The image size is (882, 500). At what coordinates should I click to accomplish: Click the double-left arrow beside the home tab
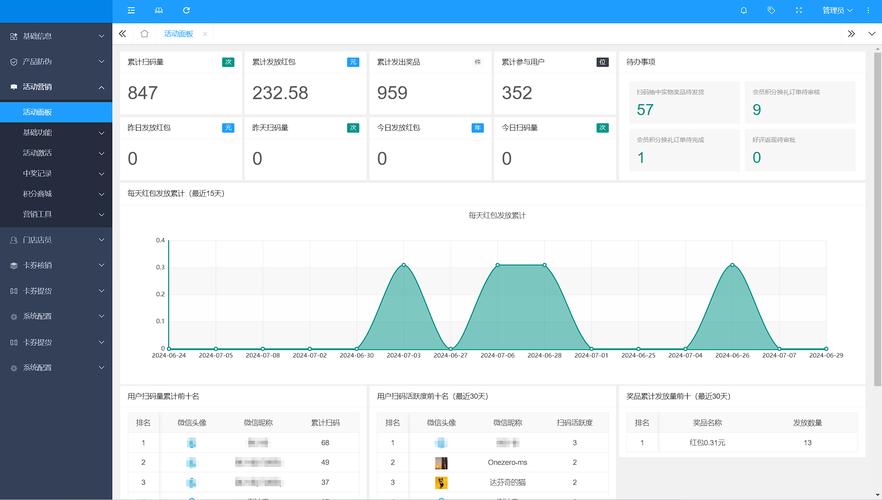click(123, 34)
